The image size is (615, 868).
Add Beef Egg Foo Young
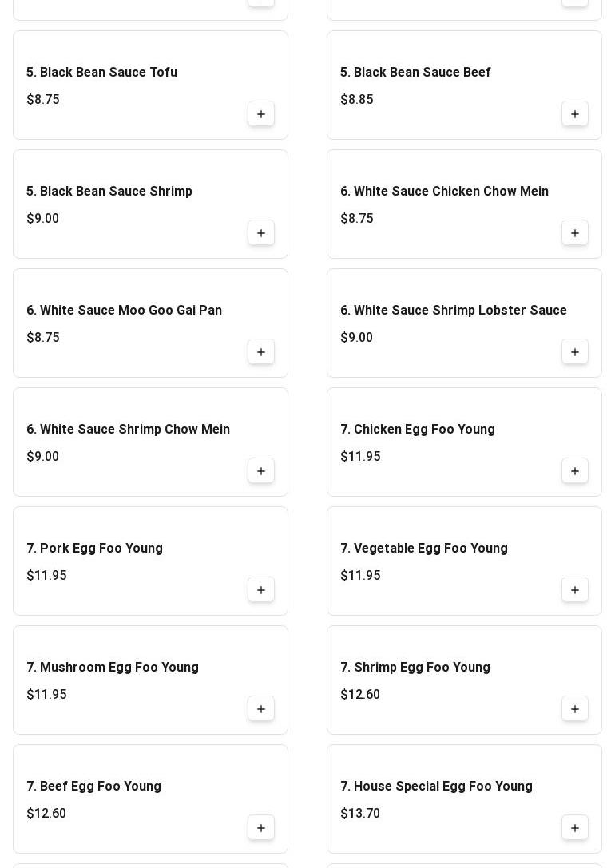260,828
